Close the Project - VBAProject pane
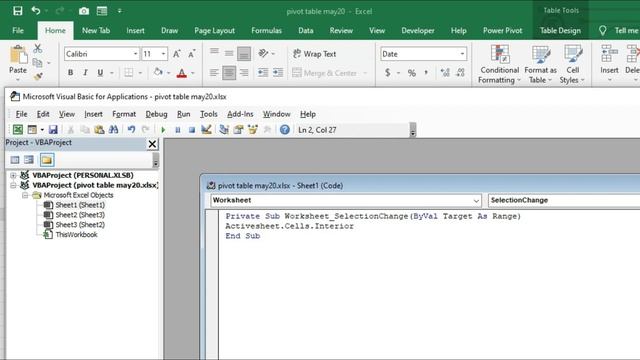Screen dimensions: 640x360 [152, 144]
